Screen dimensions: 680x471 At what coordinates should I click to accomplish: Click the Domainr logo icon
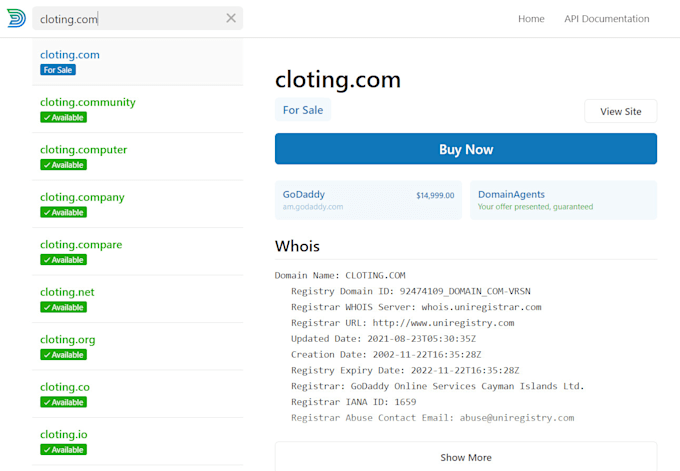(x=16, y=18)
